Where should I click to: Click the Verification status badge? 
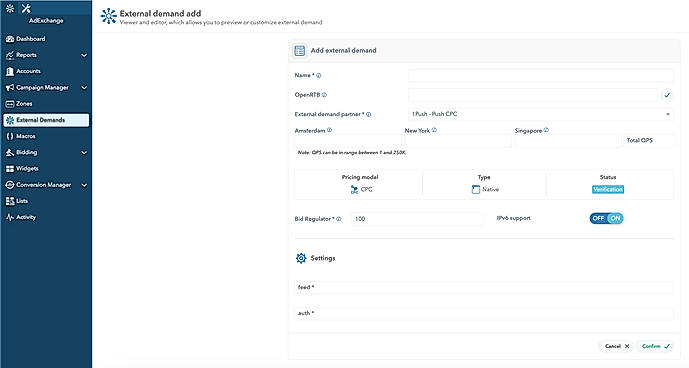pos(608,189)
